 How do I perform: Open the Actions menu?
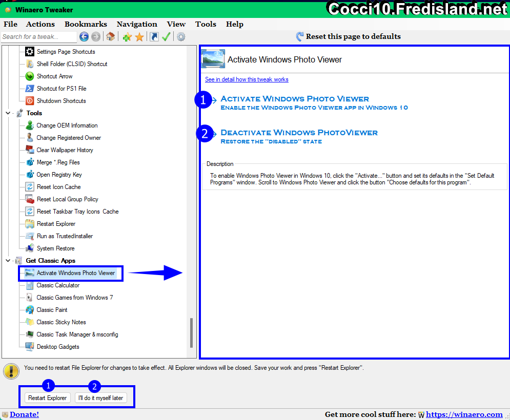(x=40, y=24)
